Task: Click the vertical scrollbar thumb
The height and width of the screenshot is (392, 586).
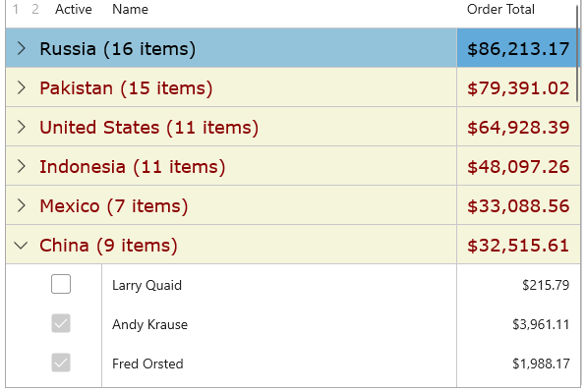Action: point(577,52)
